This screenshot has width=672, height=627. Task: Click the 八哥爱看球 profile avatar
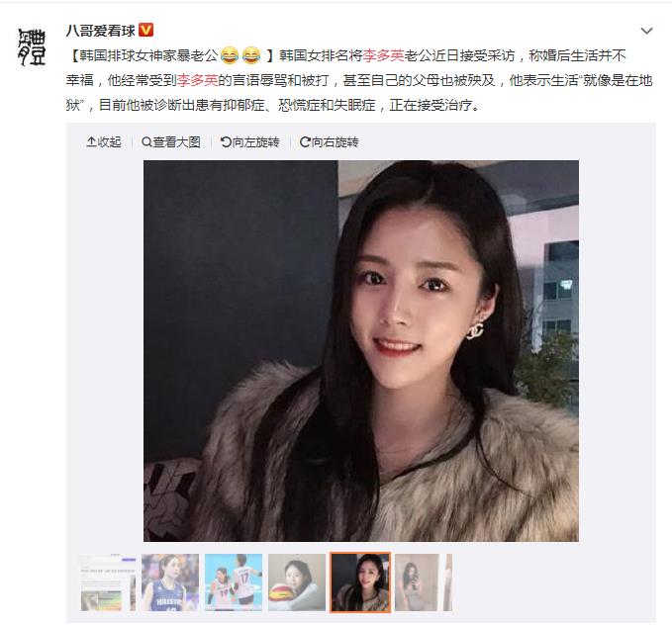click(32, 46)
